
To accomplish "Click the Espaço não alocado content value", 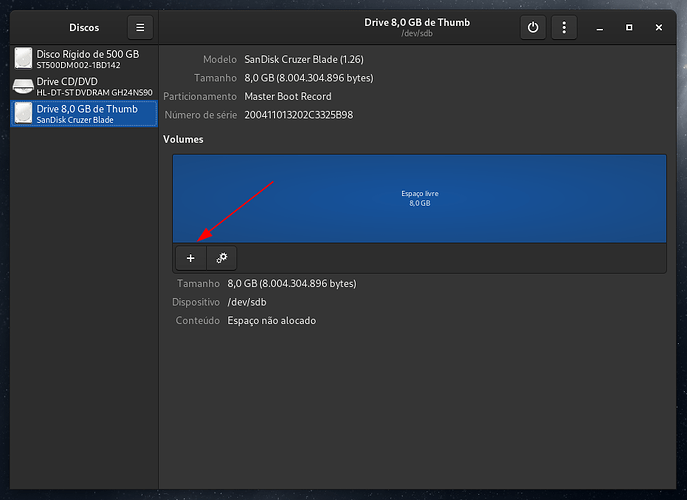I will [x=272, y=321].
